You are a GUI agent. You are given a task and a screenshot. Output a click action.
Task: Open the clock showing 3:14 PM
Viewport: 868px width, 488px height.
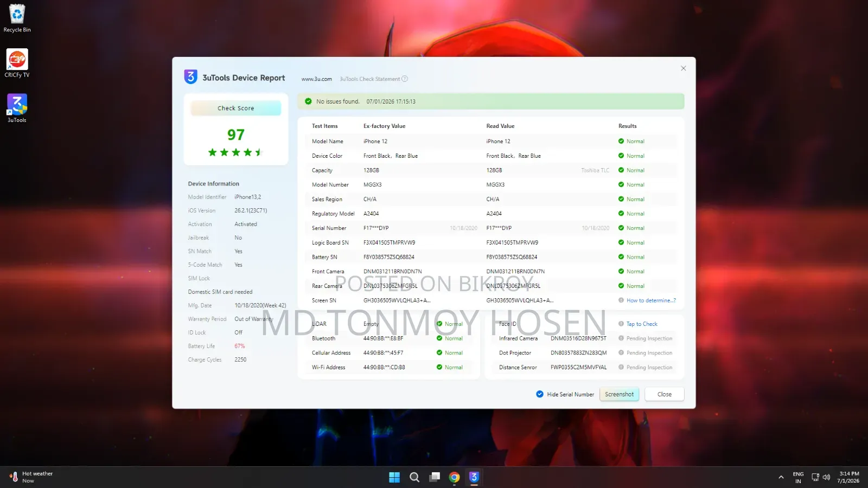pos(848,477)
